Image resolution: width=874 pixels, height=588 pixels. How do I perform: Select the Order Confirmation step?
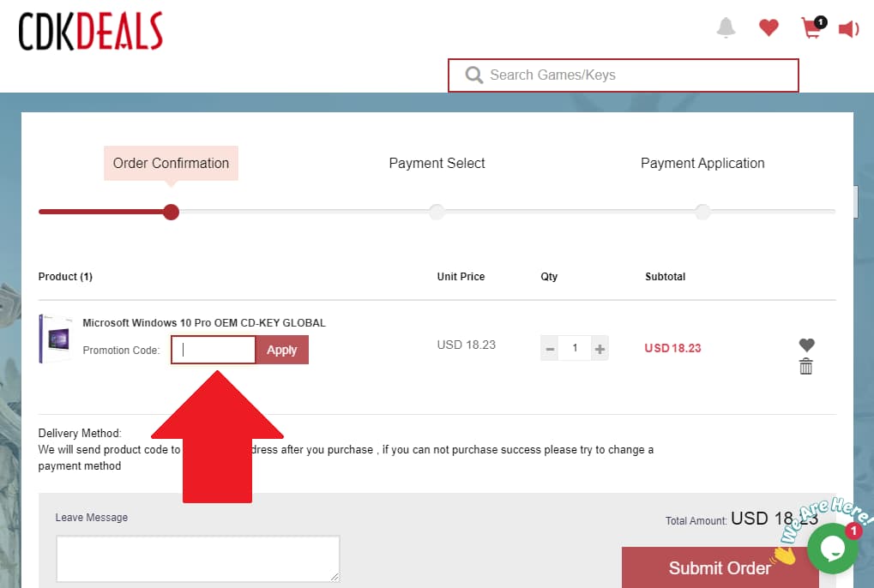[x=172, y=163]
